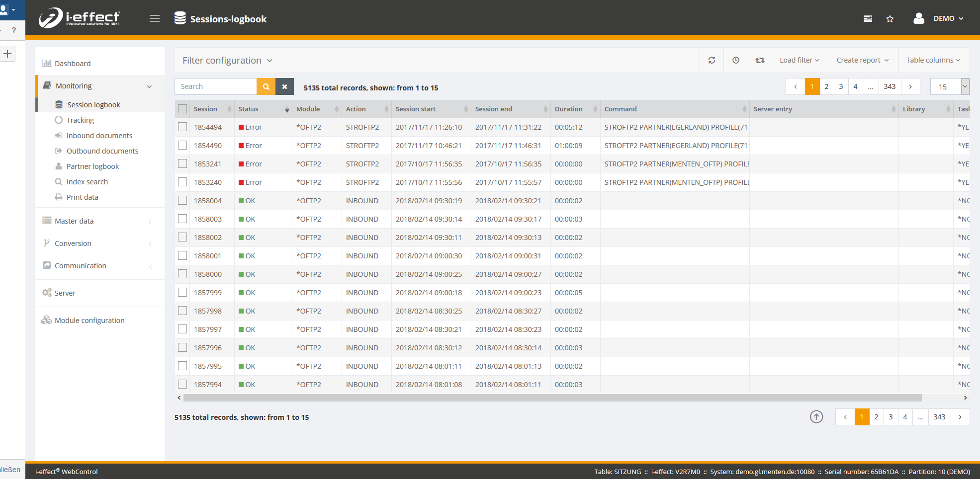
Task: Click the favorites star icon in header
Action: point(890,19)
